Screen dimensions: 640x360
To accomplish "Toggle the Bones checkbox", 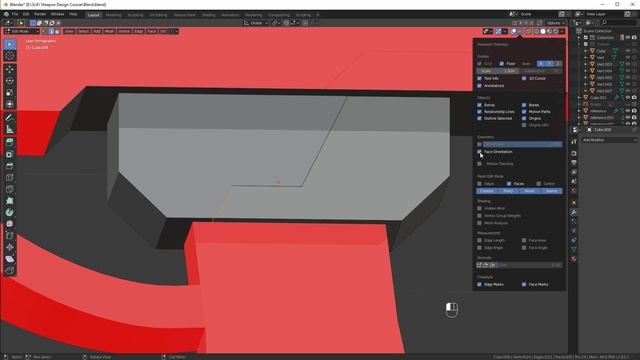I will coord(524,105).
